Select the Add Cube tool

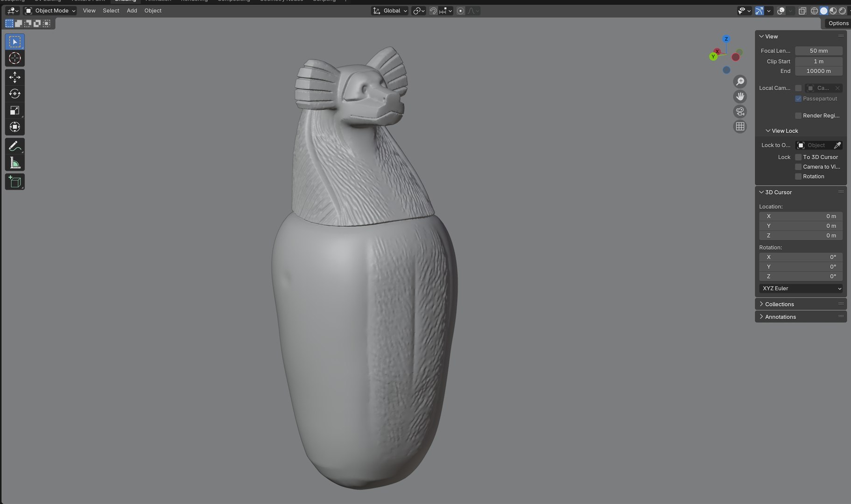click(15, 182)
